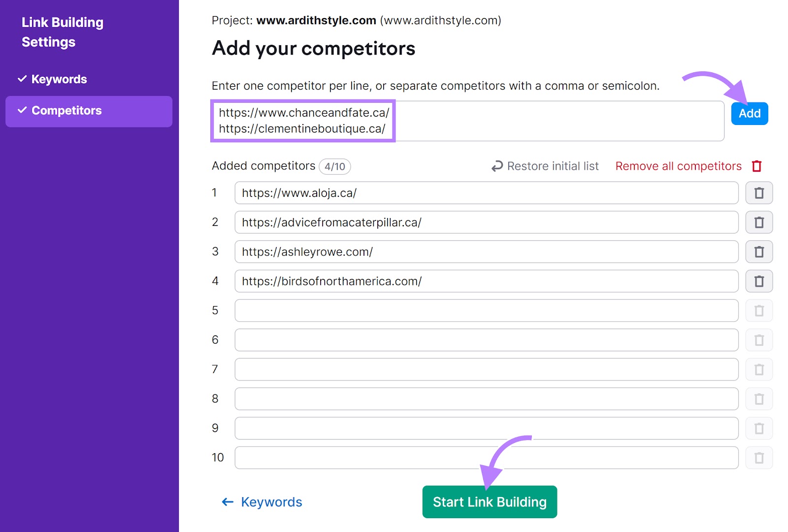The height and width of the screenshot is (532, 788).
Task: Click the 4/10 competitors counter badge
Action: [x=335, y=166]
